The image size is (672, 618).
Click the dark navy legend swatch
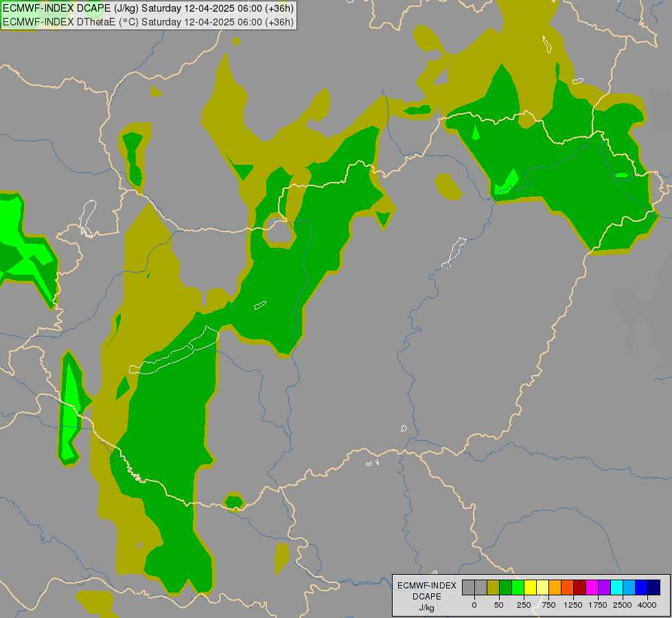point(654,587)
